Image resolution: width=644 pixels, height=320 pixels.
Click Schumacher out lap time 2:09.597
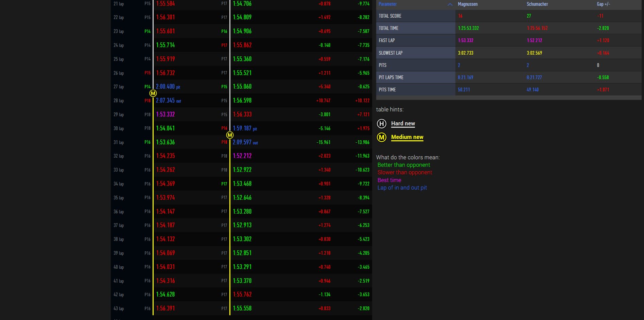click(x=242, y=142)
